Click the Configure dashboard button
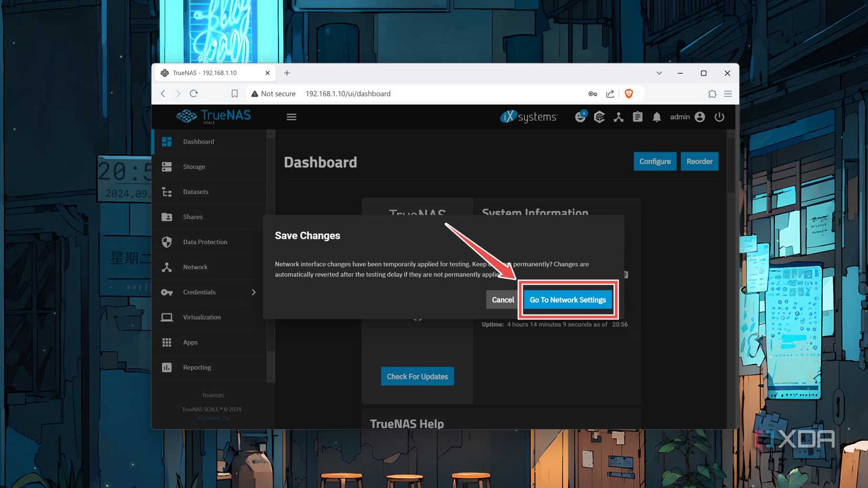This screenshot has width=868, height=488. pos(655,161)
